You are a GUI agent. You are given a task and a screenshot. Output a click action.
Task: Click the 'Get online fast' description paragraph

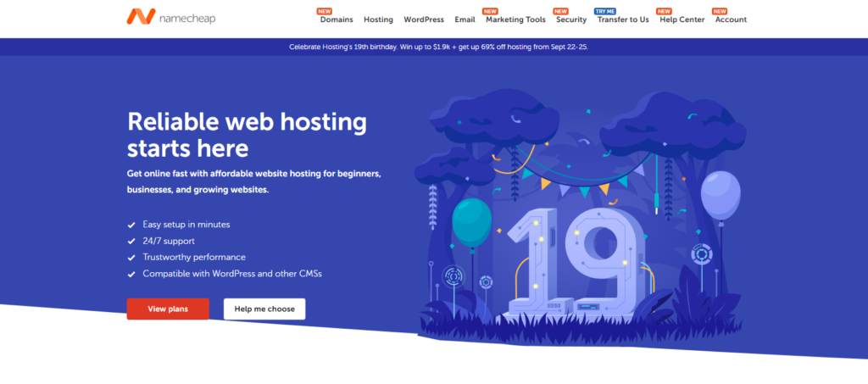coord(254,181)
